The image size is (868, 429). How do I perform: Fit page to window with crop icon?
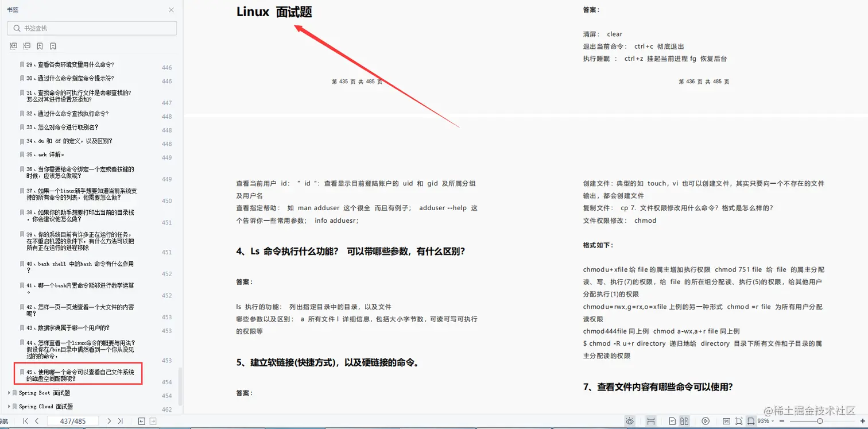point(739,421)
